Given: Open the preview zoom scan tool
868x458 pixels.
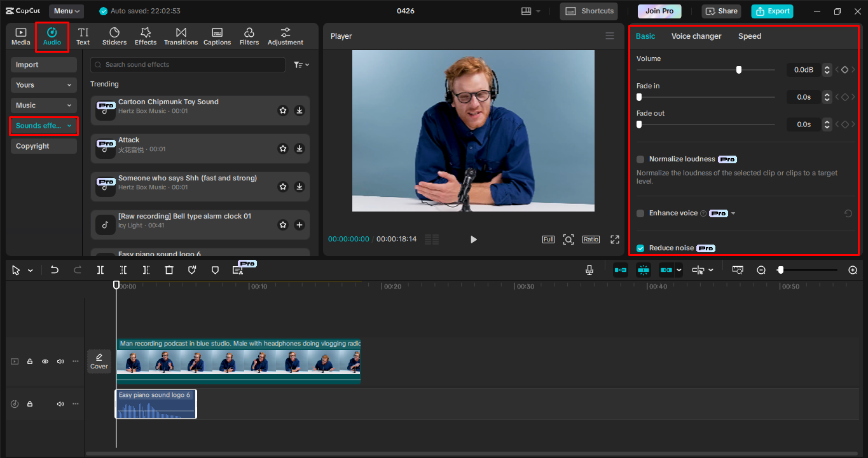Looking at the screenshot, I should click(568, 239).
